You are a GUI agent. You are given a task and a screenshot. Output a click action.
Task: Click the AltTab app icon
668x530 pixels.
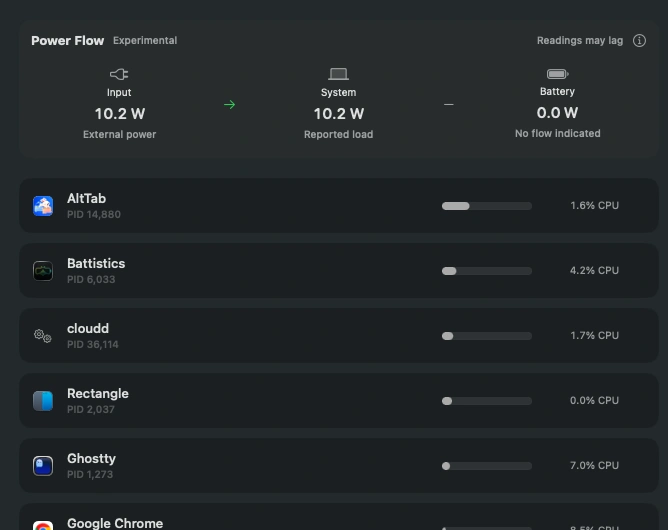tap(43, 206)
